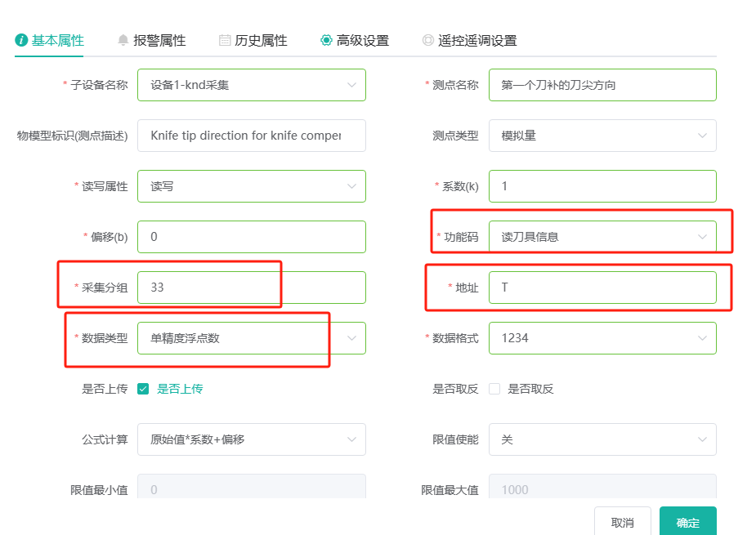Click the 取消 cancel button
The width and height of the screenshot is (756, 535).
point(623,522)
